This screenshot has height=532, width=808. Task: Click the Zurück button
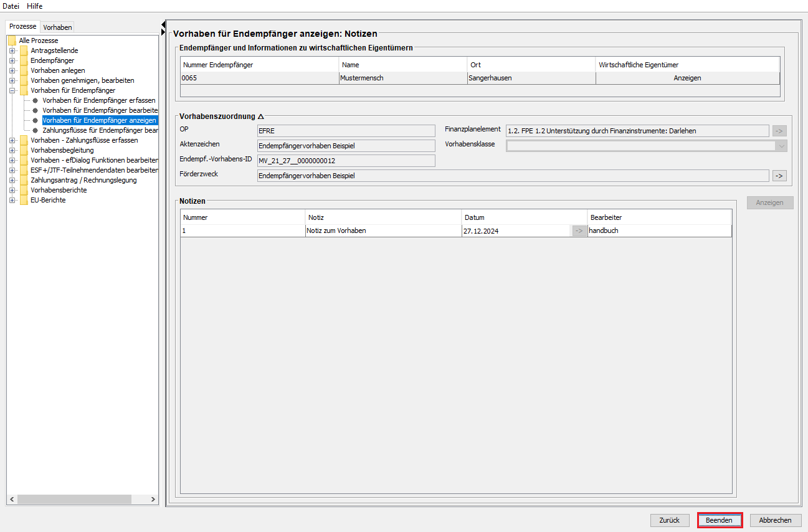670,520
